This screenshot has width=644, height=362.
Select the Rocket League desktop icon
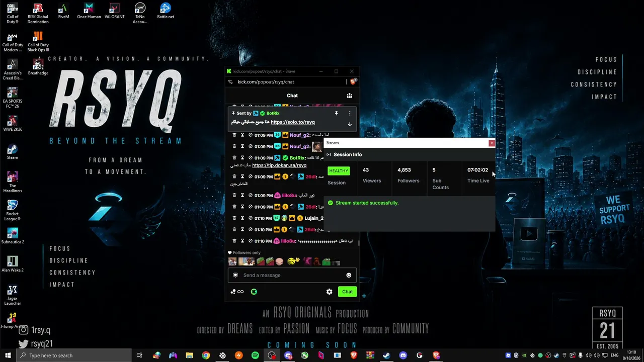click(x=13, y=211)
